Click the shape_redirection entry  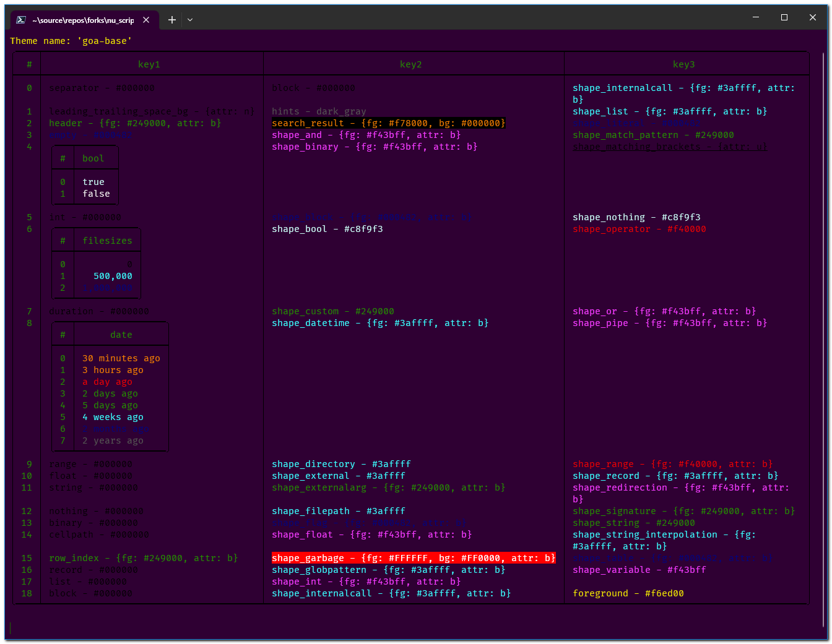click(681, 493)
